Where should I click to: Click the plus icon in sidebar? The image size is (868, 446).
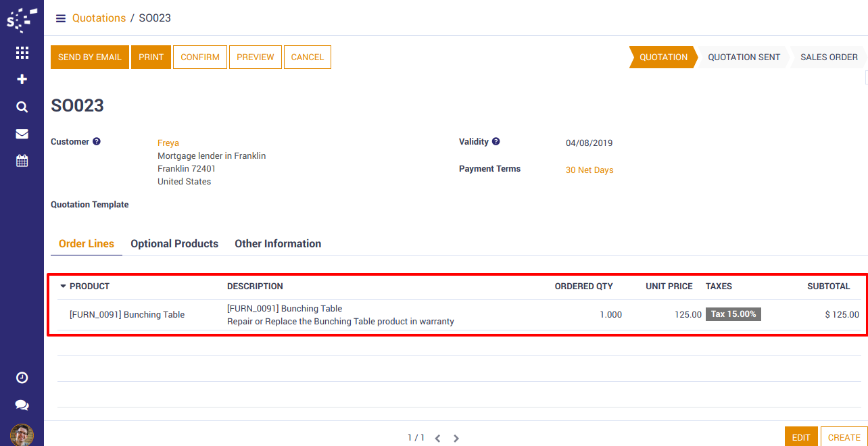coord(22,80)
